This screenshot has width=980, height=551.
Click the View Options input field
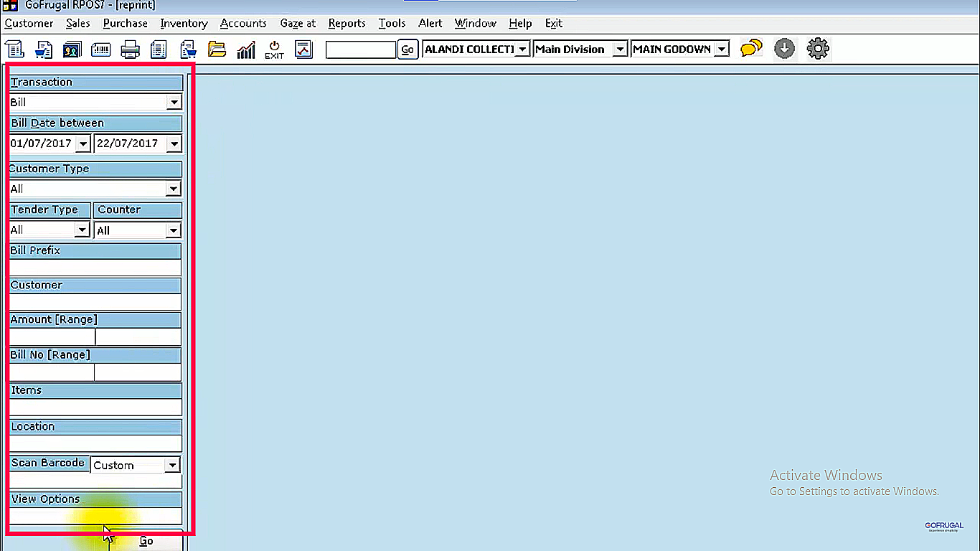tap(95, 516)
